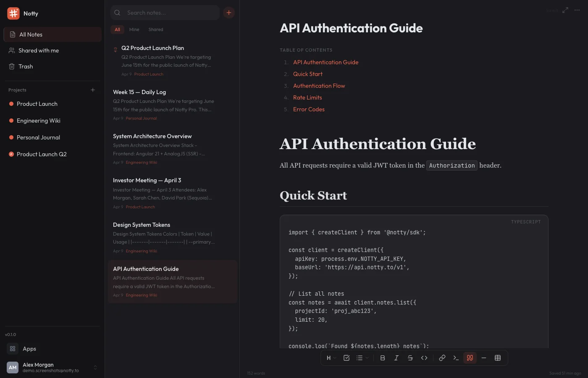This screenshot has width=588, height=378.
Task: Open the Design System Tokens note
Action: (x=173, y=237)
